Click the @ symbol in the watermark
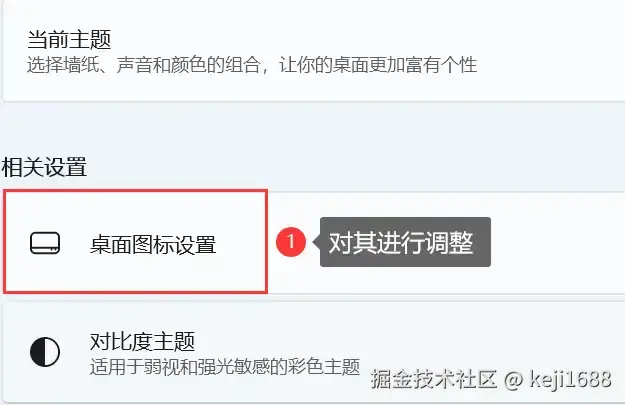 (513, 380)
